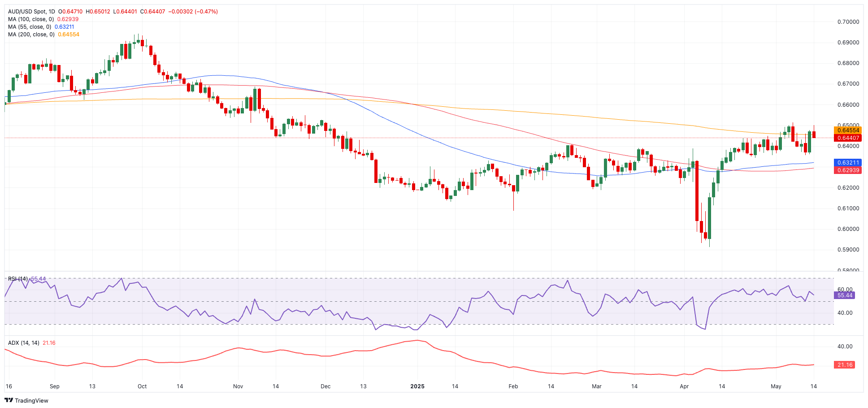Screen dimensions: 868x408
Task: Click the −0.00302 (−0.47%) change value
Action: tap(193, 12)
